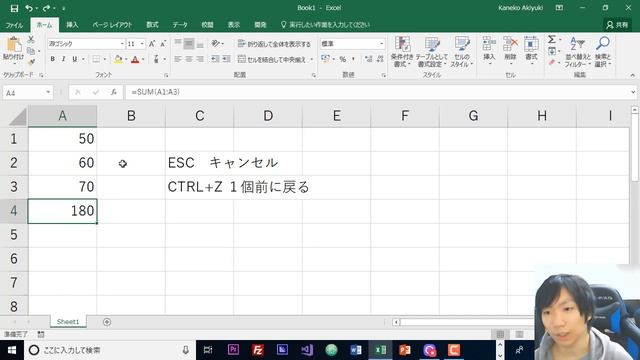Click the Share button

pos(617,25)
